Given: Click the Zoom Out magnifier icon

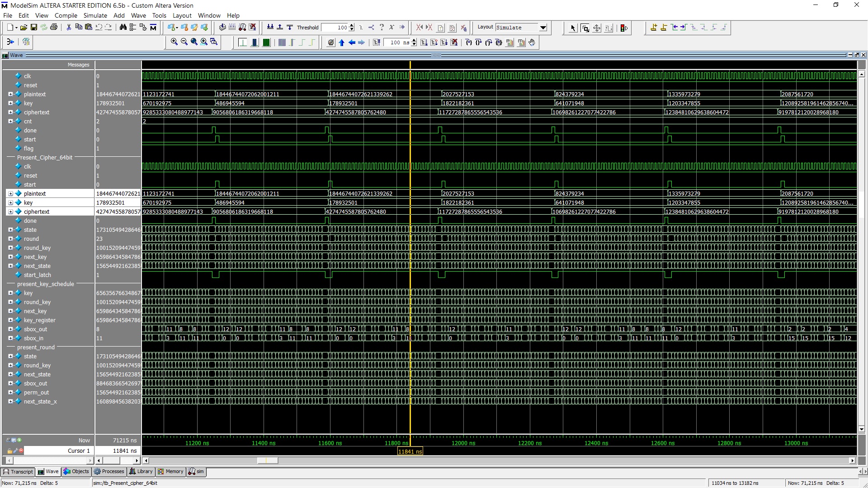Looking at the screenshot, I should point(184,42).
